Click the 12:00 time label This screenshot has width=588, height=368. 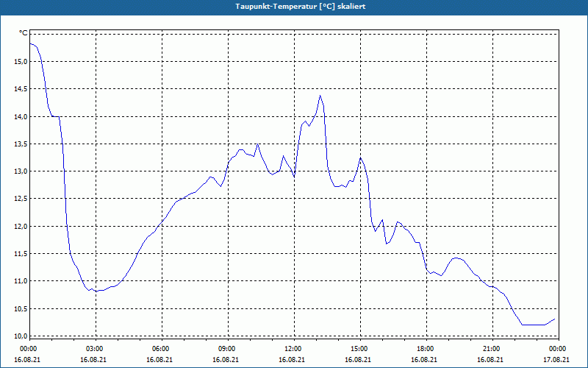295,349
